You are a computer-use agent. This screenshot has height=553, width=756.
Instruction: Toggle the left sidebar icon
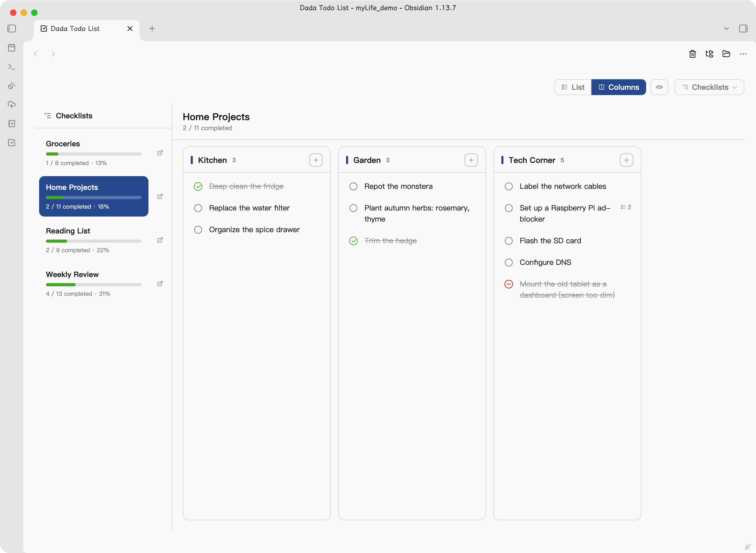(x=12, y=29)
